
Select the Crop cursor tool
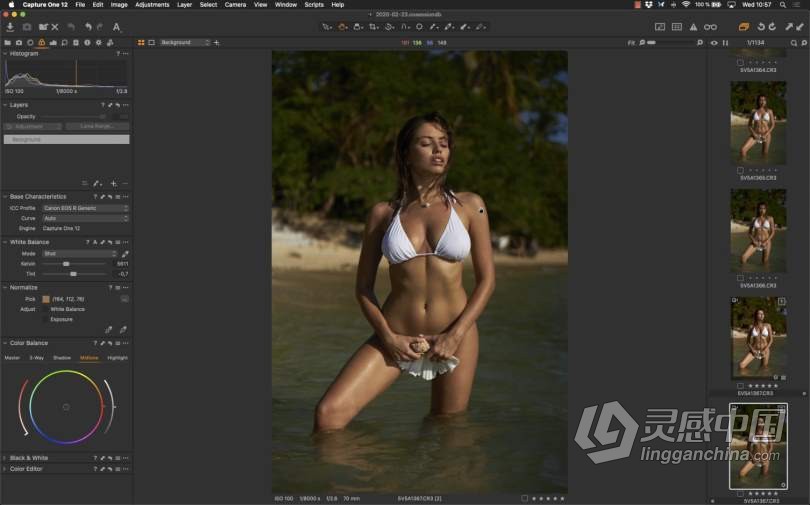coord(373,27)
